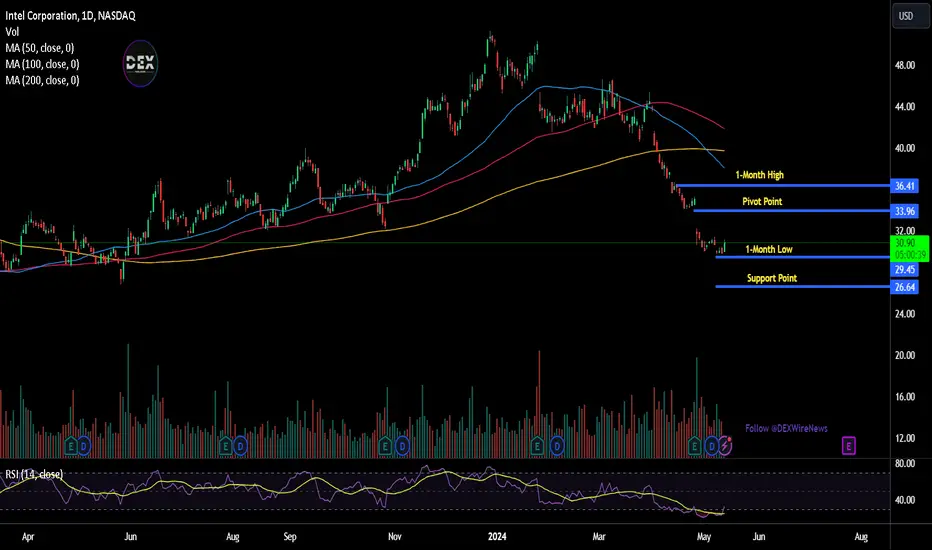932x550 pixels.
Task: Click the green E earnings marker between 2024 and Mar
Action: point(537,445)
